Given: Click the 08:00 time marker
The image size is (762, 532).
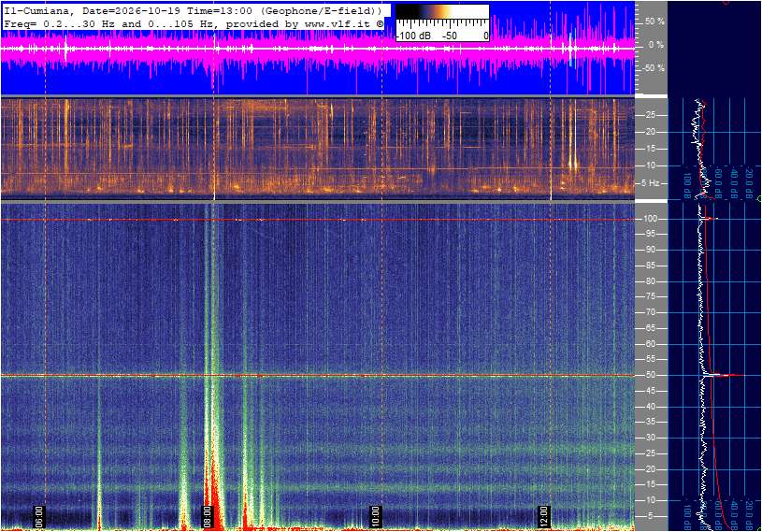Looking at the screenshot, I should 207,517.
